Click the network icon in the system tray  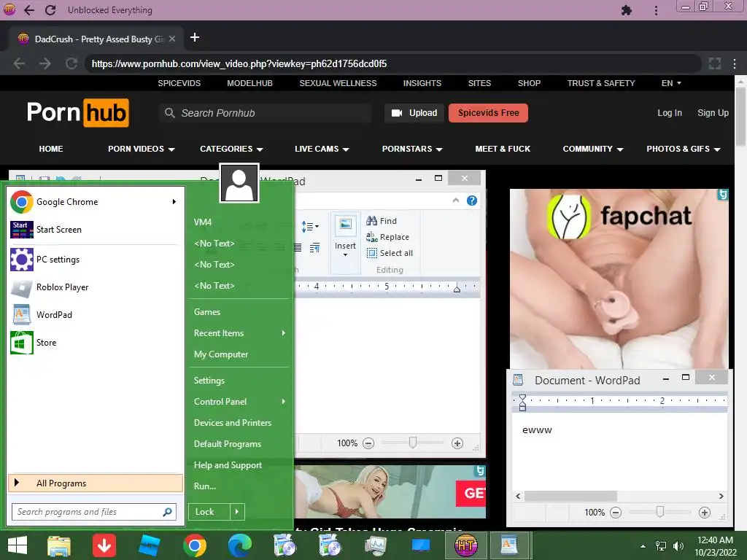(x=661, y=545)
